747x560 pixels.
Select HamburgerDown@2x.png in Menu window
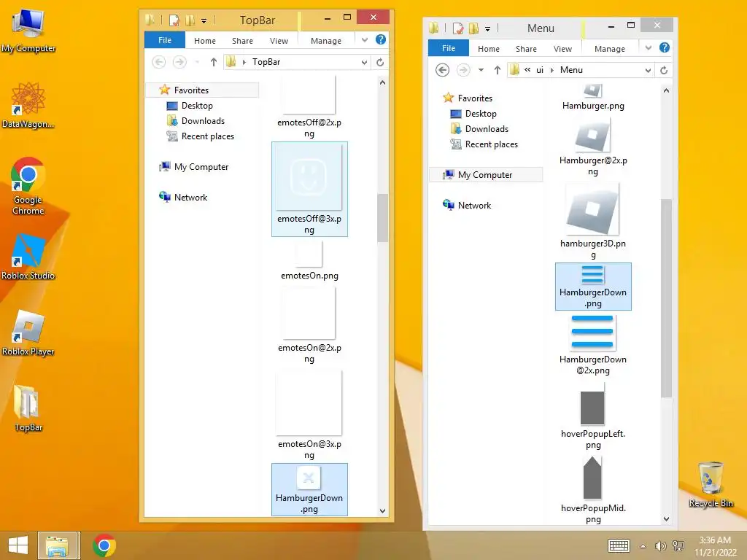tap(593, 344)
